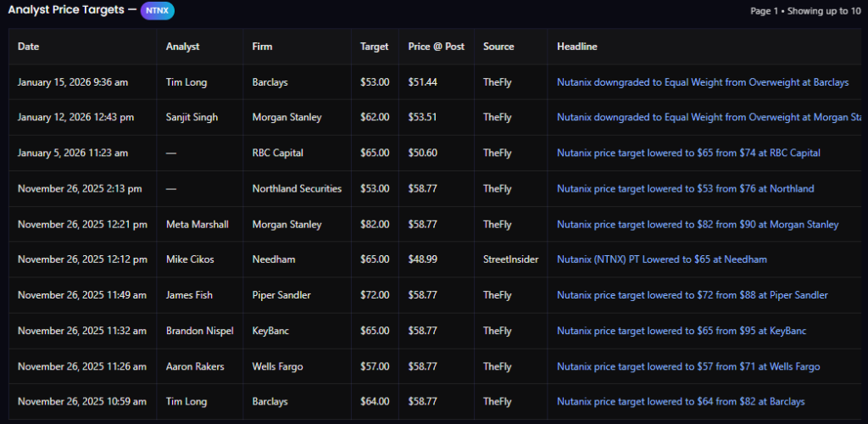Open Piper Sandler target lowered to $72 headline

pos(692,295)
